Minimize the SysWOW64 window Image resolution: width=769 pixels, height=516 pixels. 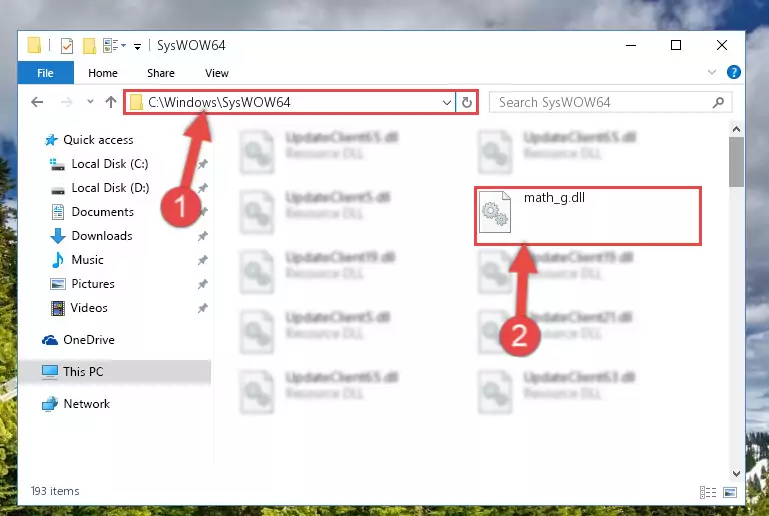pyautogui.click(x=631, y=46)
